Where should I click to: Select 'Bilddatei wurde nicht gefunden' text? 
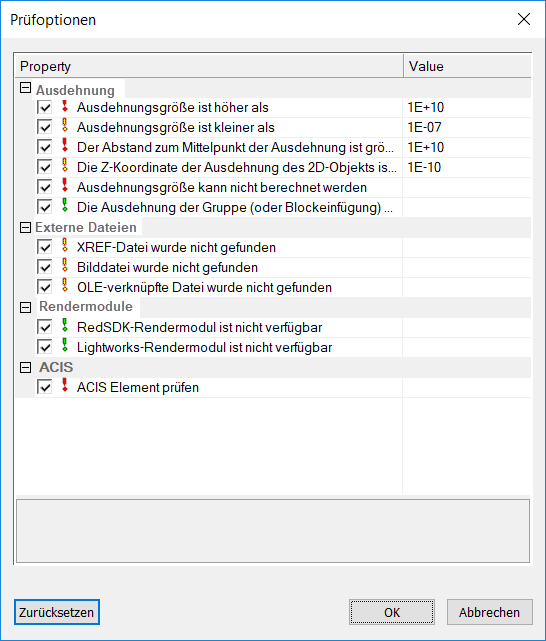[168, 268]
